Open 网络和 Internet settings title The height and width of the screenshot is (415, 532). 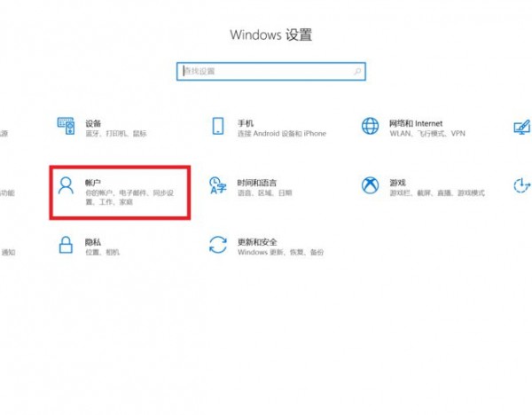416,123
